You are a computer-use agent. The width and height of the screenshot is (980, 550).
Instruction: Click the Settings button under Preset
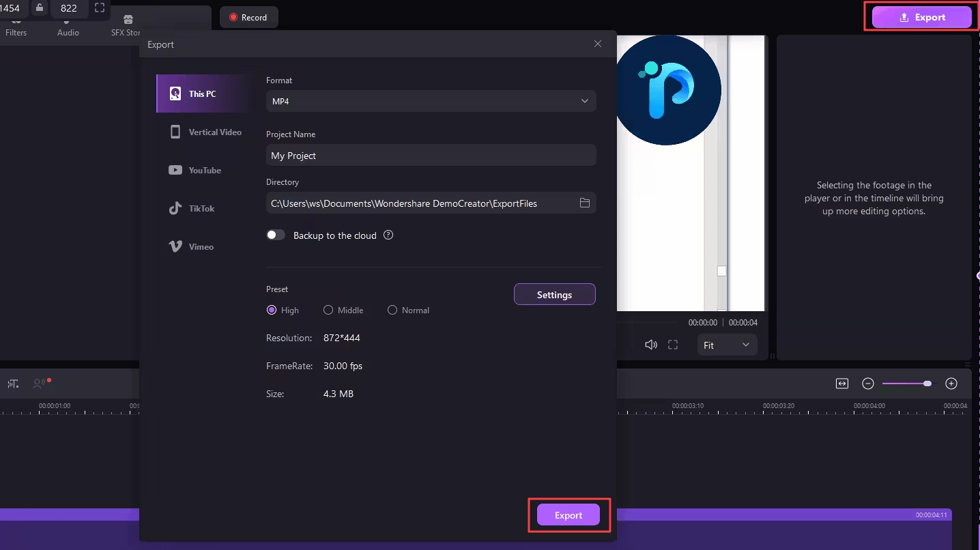[554, 294]
